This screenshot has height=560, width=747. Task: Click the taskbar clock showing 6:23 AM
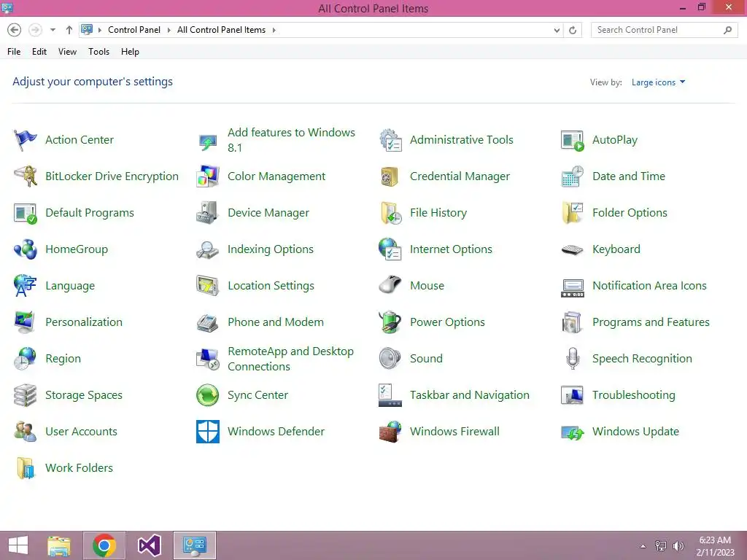715,546
